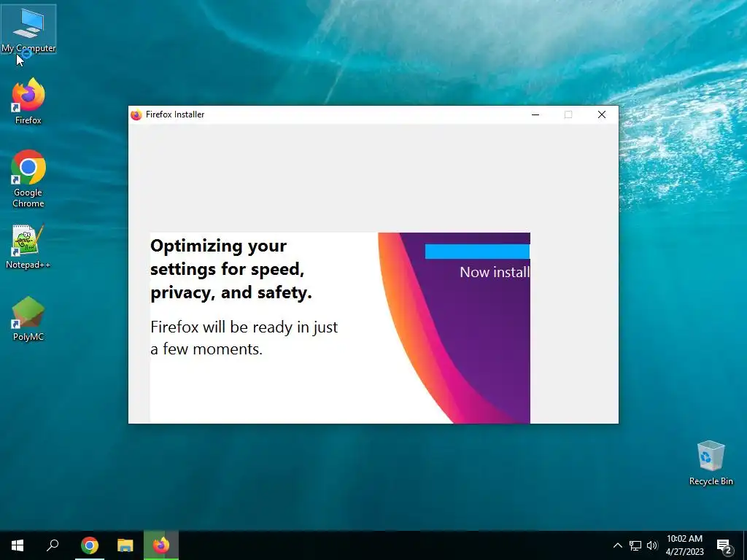The width and height of the screenshot is (747, 560).
Task: Click the 'Now install' status text
Action: pyautogui.click(x=495, y=272)
